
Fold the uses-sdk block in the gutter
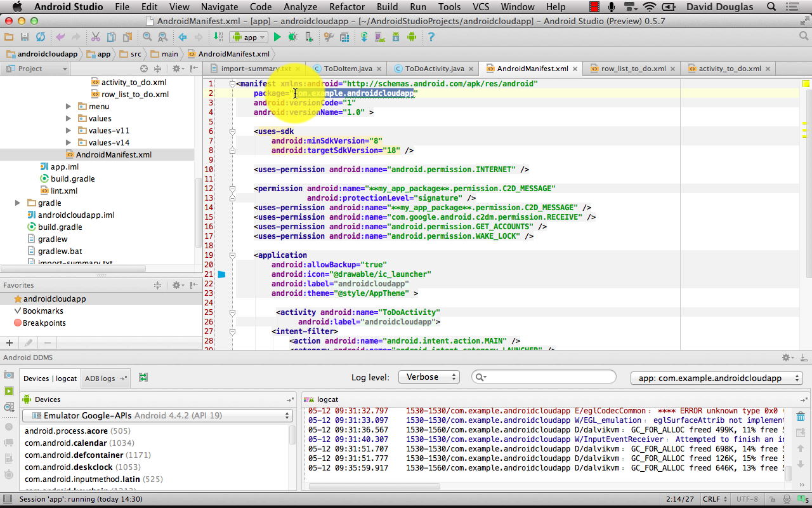[233, 131]
